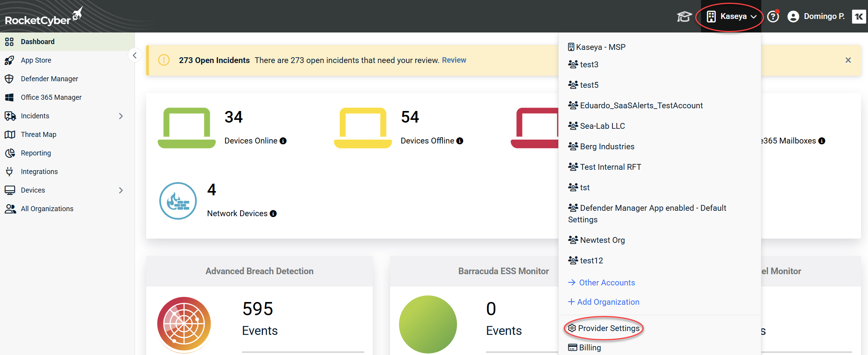Click the Network Devices firewall icon

click(178, 201)
